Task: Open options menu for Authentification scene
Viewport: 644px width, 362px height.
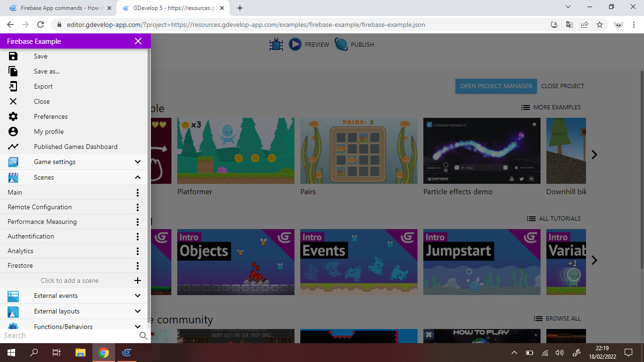Action: coord(138,236)
